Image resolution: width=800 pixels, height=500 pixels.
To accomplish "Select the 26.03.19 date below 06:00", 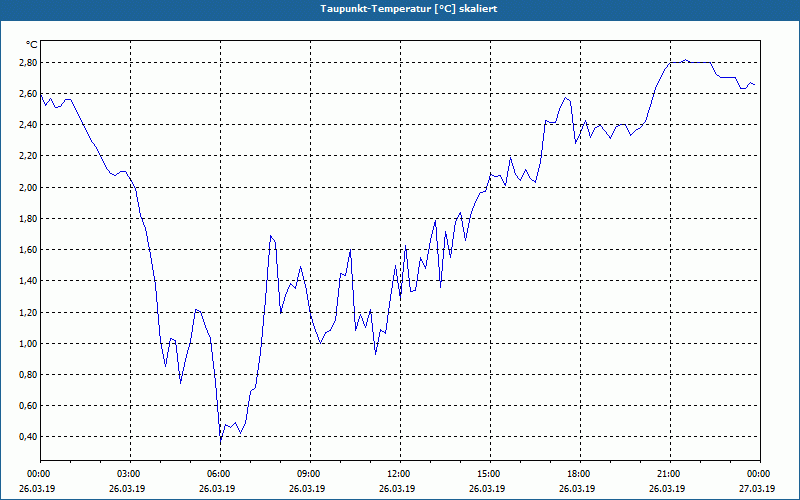I will (x=217, y=488).
